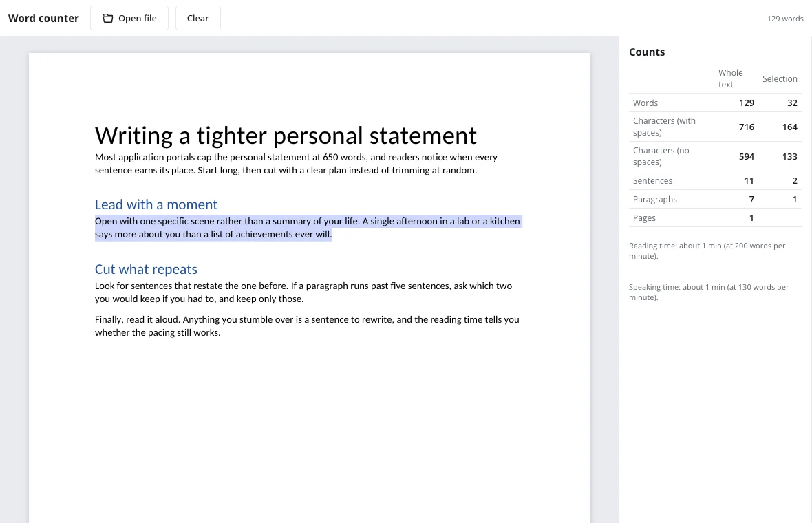
Task: Click the Word counter title
Action: 43,18
